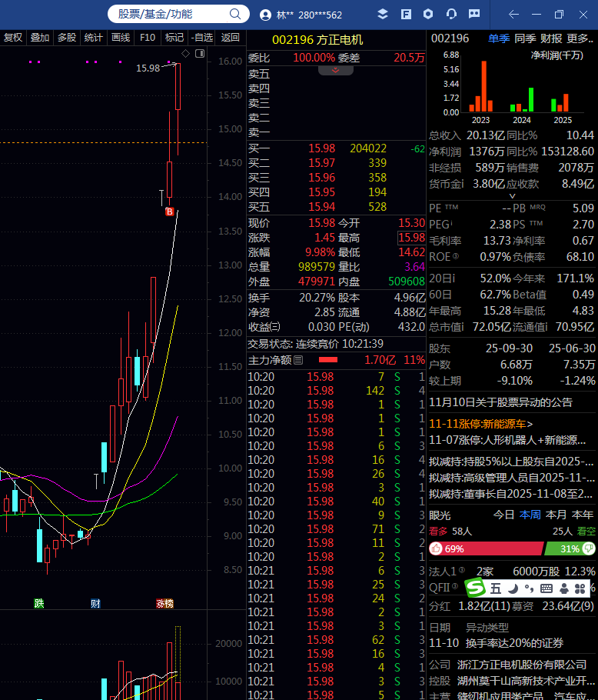The height and width of the screenshot is (700, 598).
Task: Expand the order book red chevron handle
Action: (336, 71)
